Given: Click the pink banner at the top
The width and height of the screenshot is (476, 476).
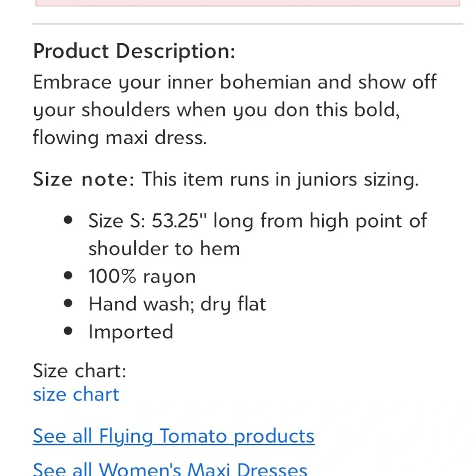Looking at the screenshot, I should 248,2.
